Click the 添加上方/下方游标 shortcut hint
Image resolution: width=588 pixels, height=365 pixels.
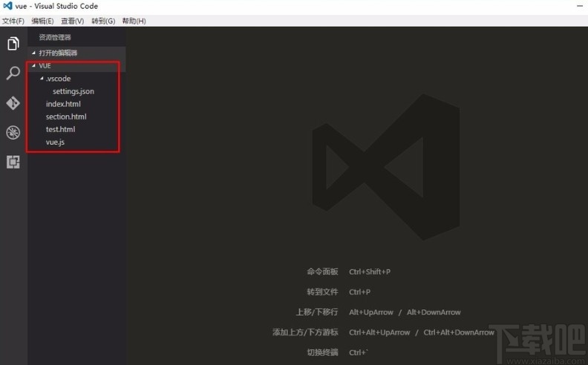point(305,332)
